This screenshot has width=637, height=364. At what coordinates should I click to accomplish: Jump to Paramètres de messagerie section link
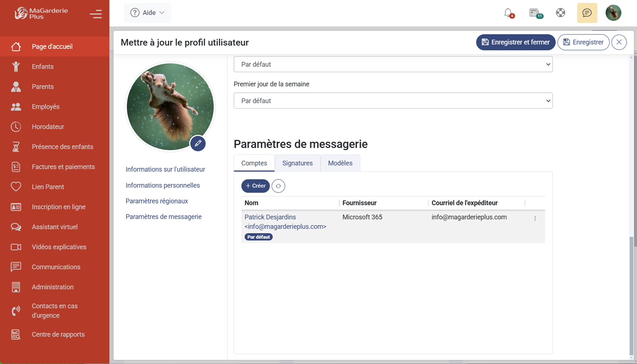pos(164,217)
